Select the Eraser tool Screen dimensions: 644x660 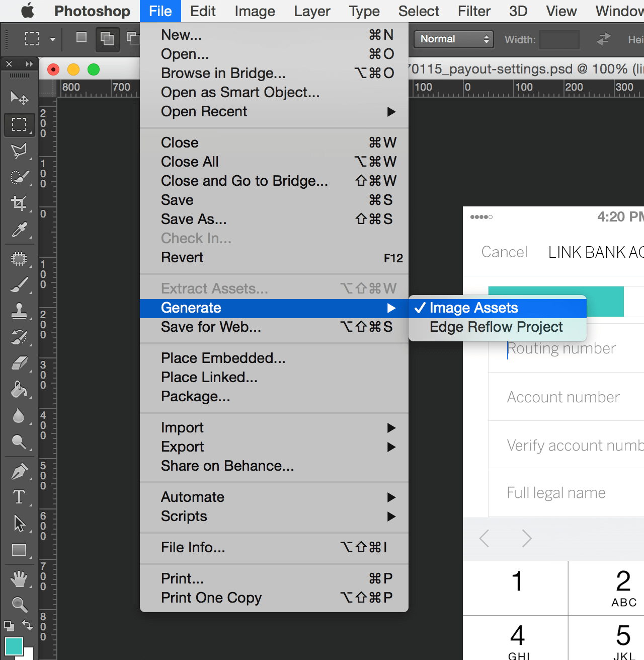pyautogui.click(x=19, y=363)
